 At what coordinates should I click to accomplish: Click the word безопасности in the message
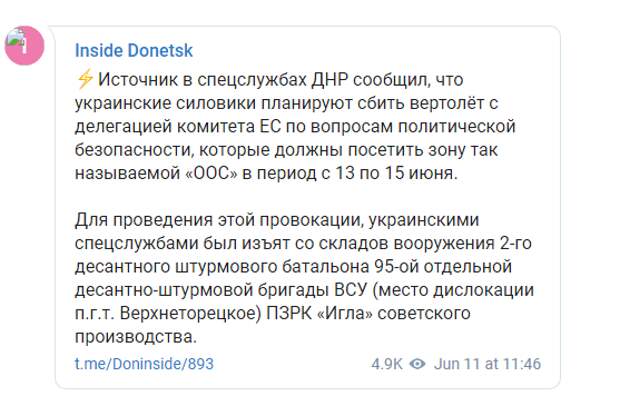pyautogui.click(x=134, y=150)
